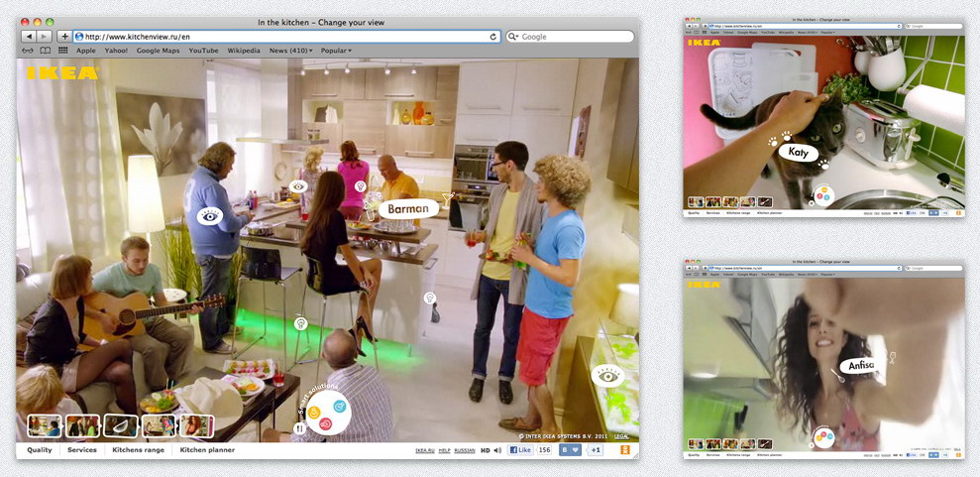The height and width of the screenshot is (477, 980).
Task: Click the lightbulb hint under the bar stool
Action: click(x=300, y=323)
